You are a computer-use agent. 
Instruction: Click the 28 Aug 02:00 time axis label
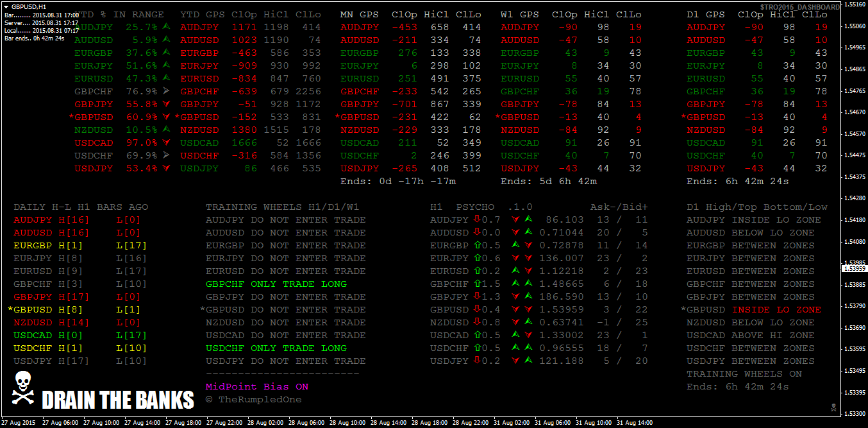264,423
